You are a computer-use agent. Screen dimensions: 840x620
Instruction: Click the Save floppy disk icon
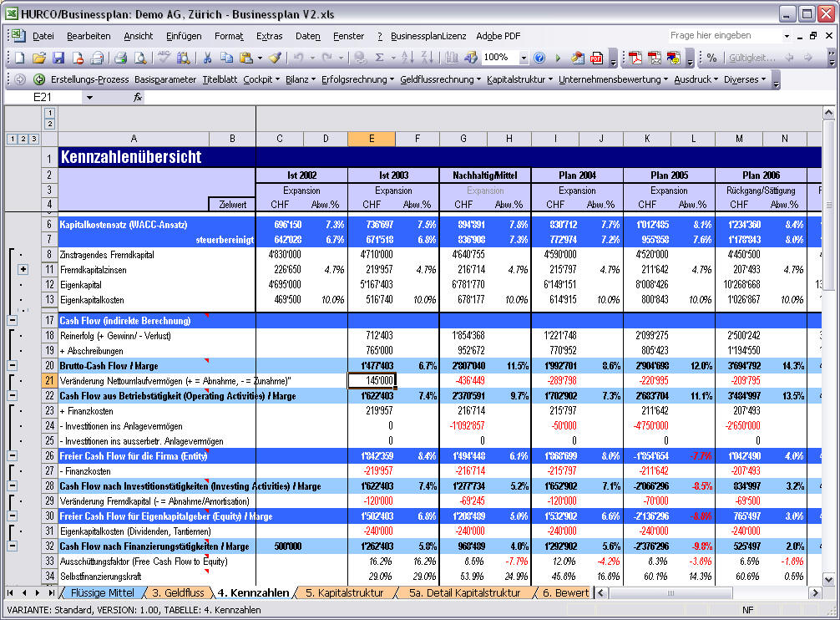tap(58, 58)
